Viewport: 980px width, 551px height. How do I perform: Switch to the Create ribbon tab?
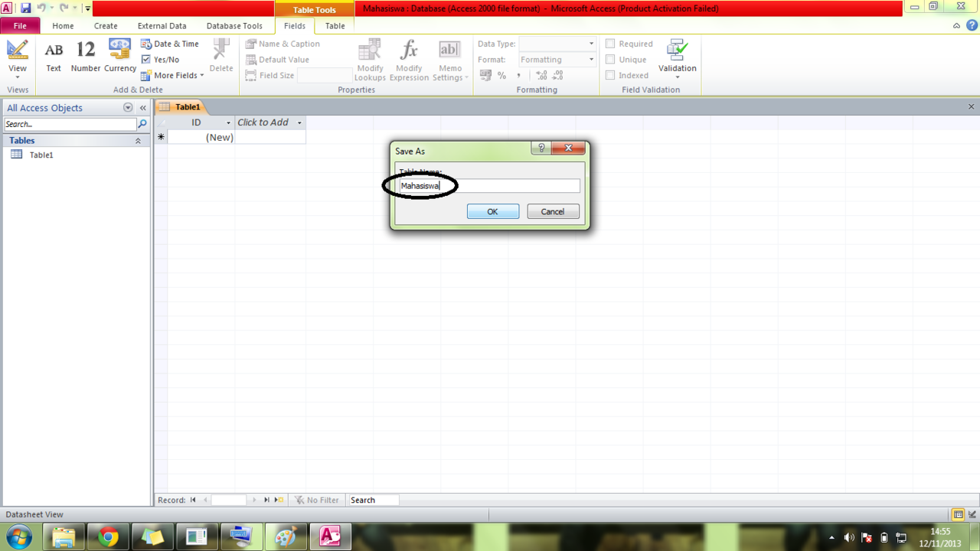click(106, 26)
